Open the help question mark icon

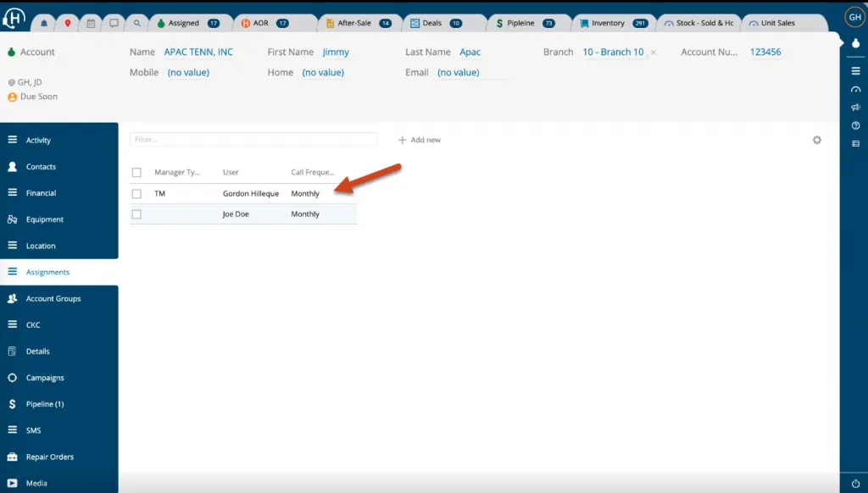click(855, 125)
